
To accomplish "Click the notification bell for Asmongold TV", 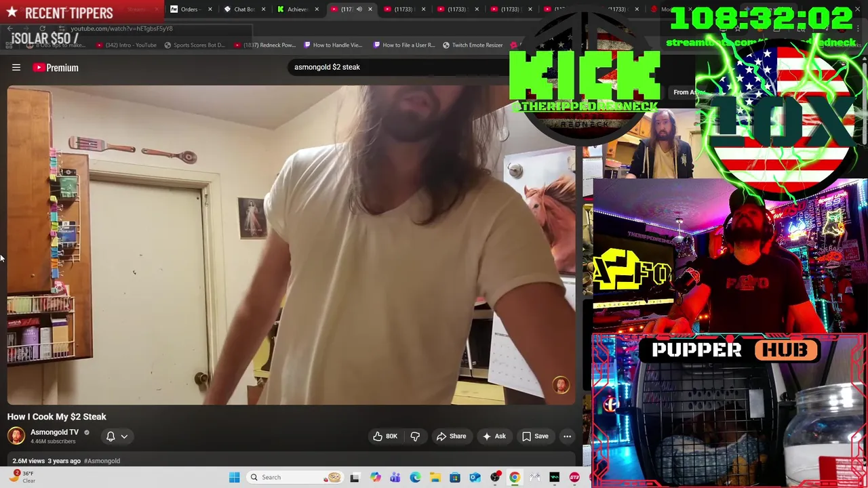I will (111, 436).
